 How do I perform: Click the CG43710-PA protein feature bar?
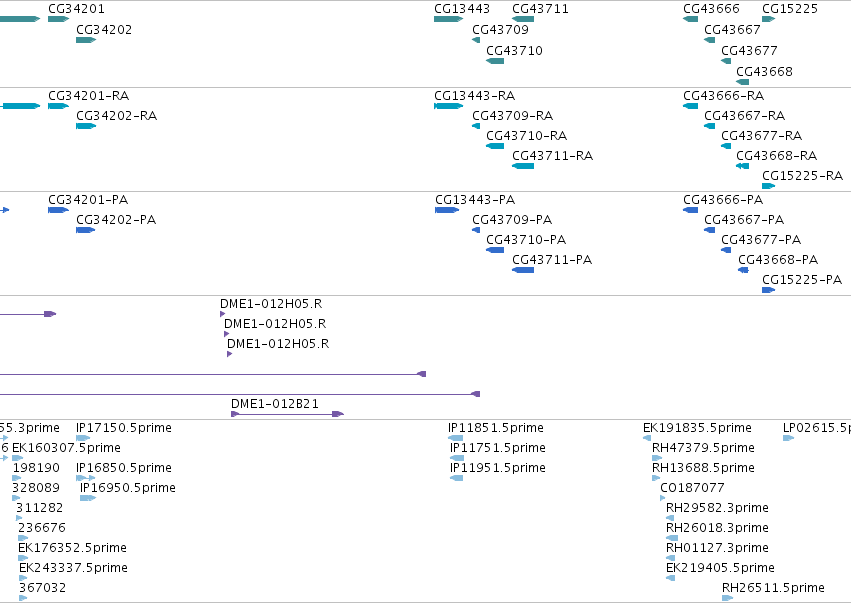click(x=495, y=250)
